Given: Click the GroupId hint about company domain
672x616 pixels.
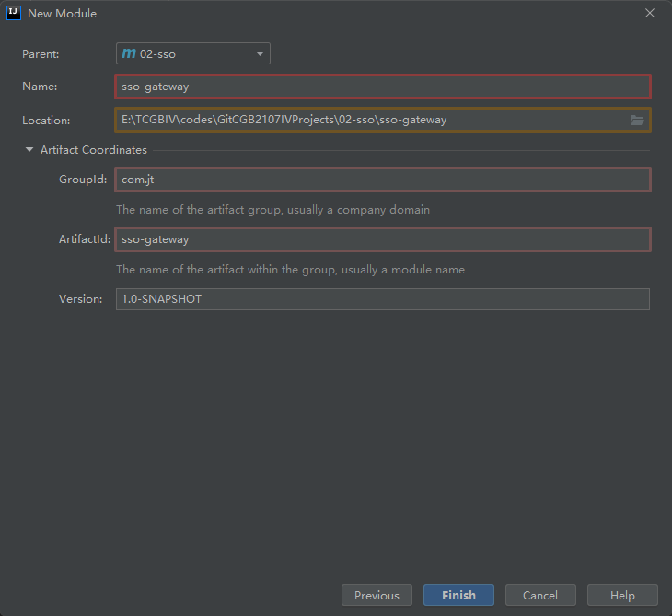Looking at the screenshot, I should [x=272, y=210].
